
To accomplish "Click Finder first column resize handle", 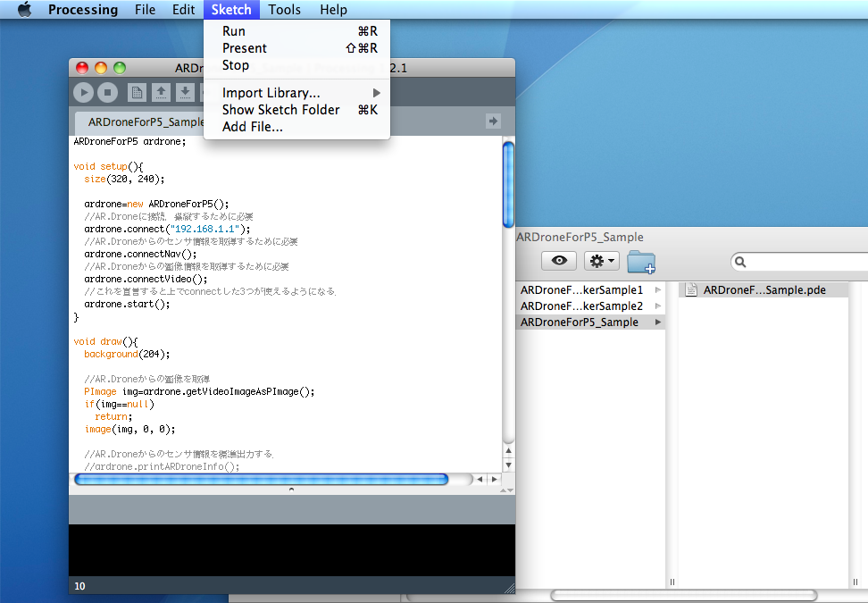I will [x=672, y=582].
